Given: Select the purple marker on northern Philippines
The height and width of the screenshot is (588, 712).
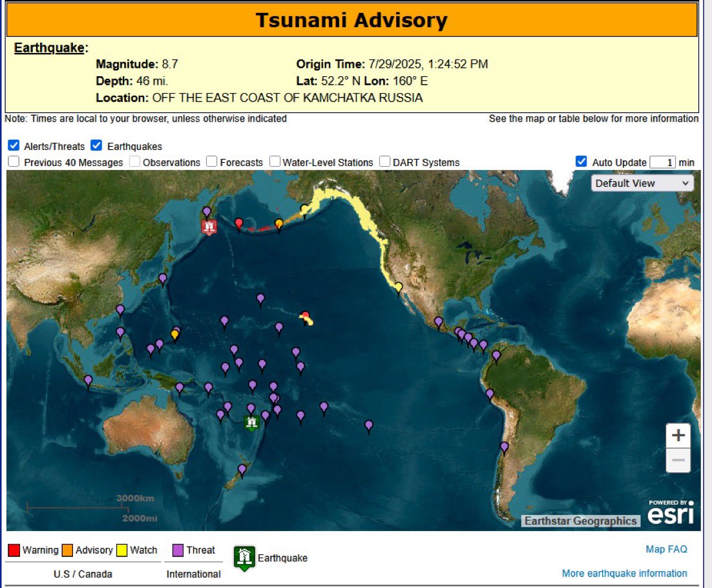Looking at the screenshot, I should point(120,333).
